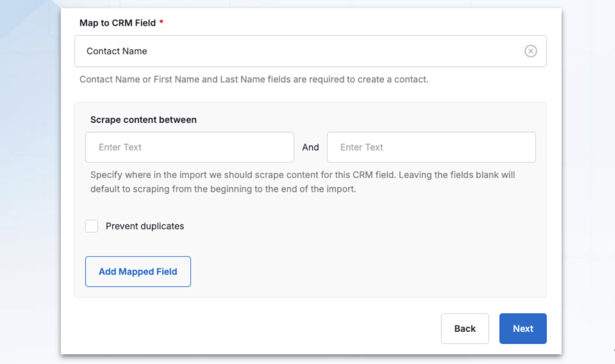The image size is (615, 364).
Task: Click the red required asterisk
Action: tap(161, 23)
